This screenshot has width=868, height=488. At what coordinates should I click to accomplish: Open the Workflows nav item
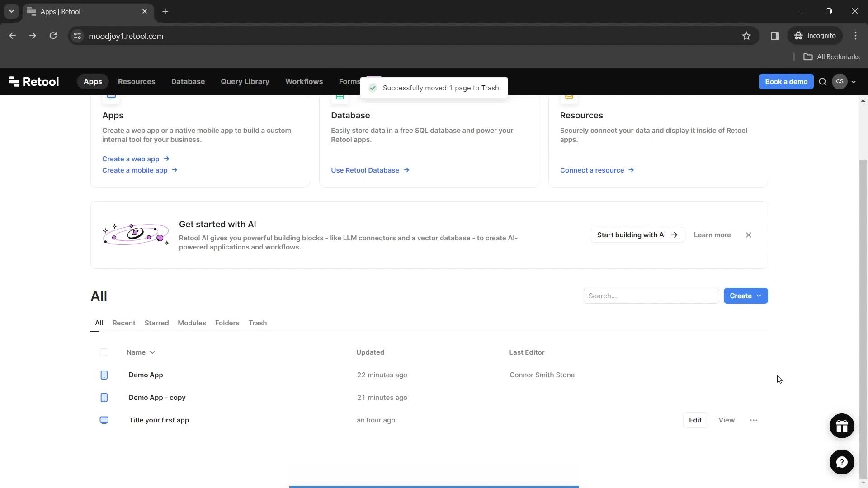coord(304,82)
